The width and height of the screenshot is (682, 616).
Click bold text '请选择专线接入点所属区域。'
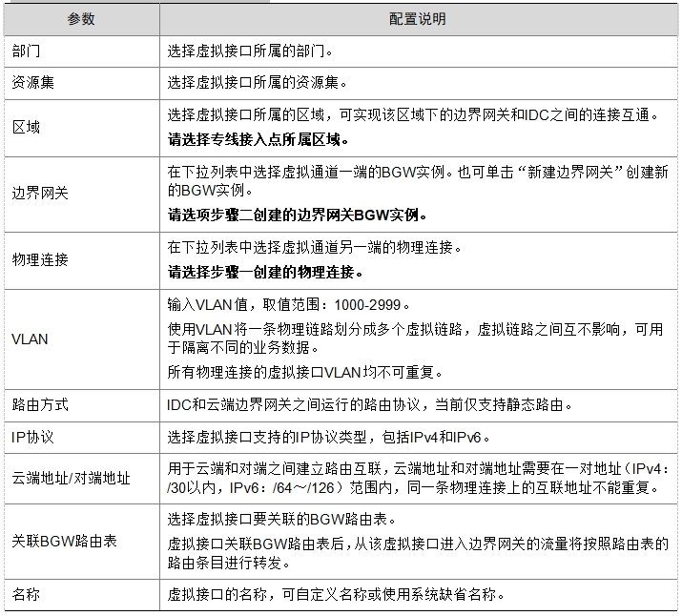(x=258, y=140)
